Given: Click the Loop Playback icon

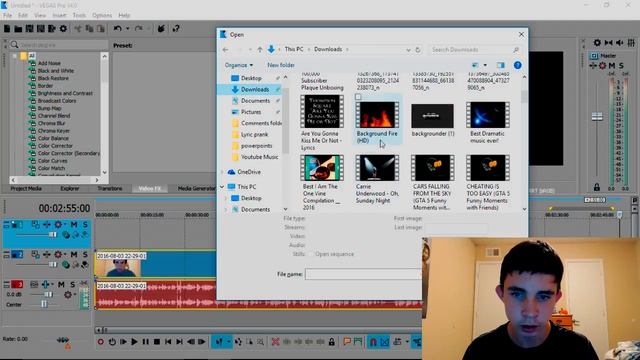Looking at the screenshot, I should click(x=112, y=342).
